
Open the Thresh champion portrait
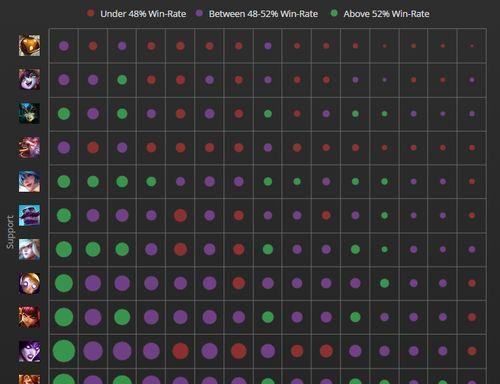(x=29, y=114)
